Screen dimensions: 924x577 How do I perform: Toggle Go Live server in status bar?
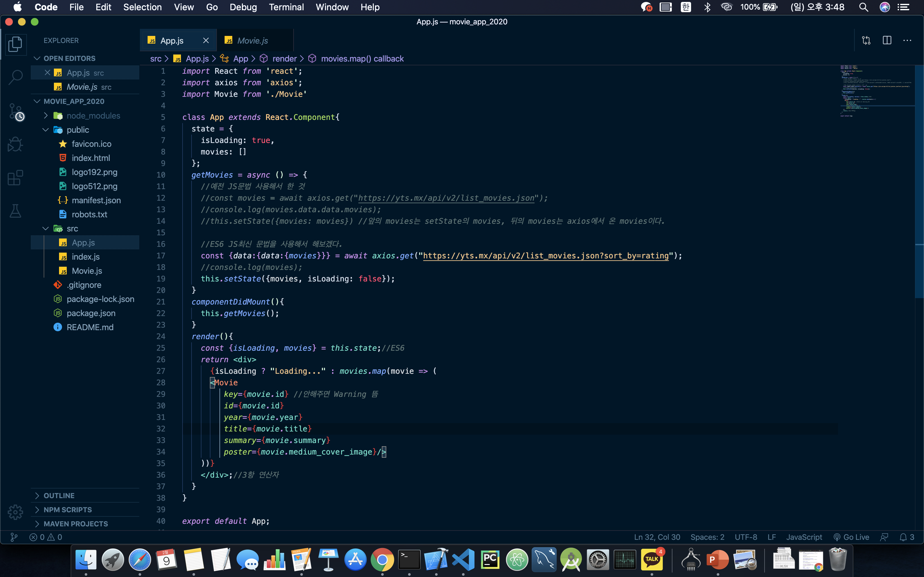click(851, 537)
